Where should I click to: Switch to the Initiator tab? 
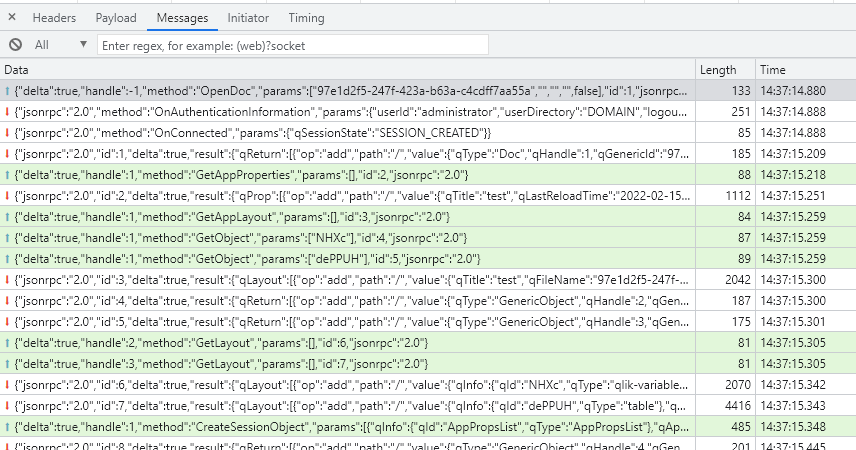(247, 18)
